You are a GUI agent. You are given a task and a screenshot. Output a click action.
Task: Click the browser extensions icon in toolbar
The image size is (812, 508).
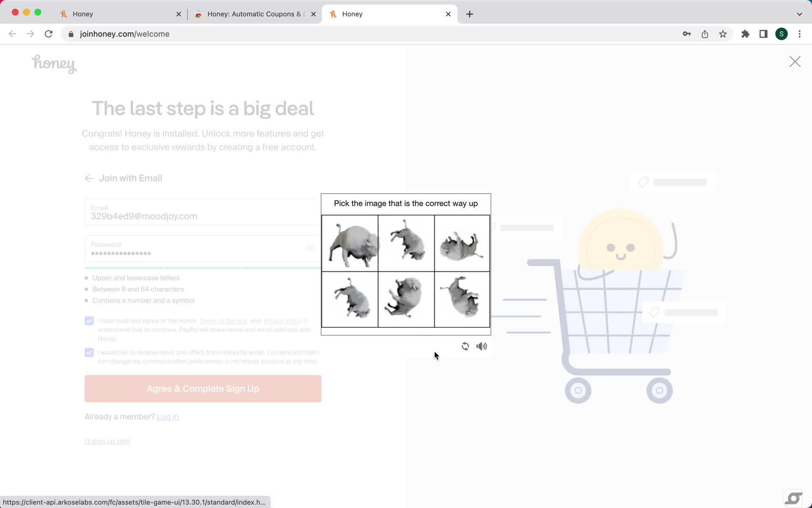pyautogui.click(x=745, y=33)
